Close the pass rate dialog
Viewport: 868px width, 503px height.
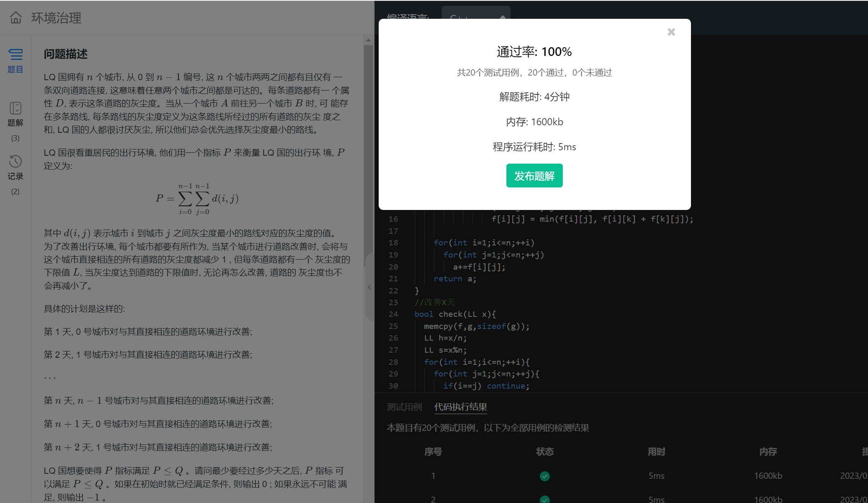coord(671,32)
